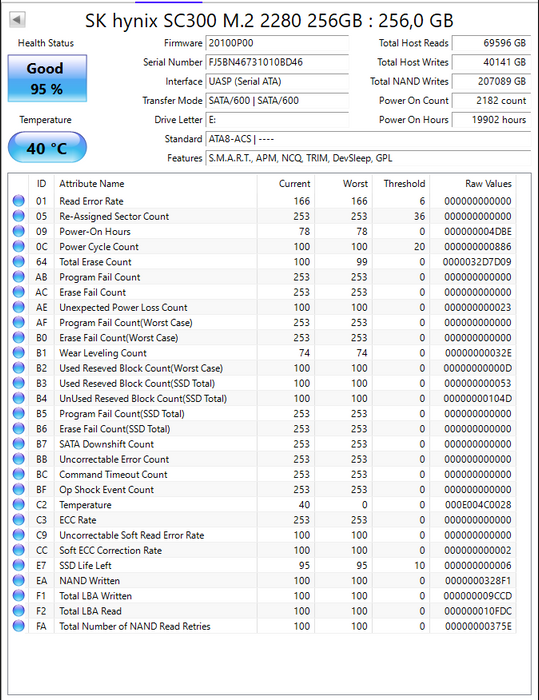Select the Firmware field 20100P00

[x=277, y=43]
